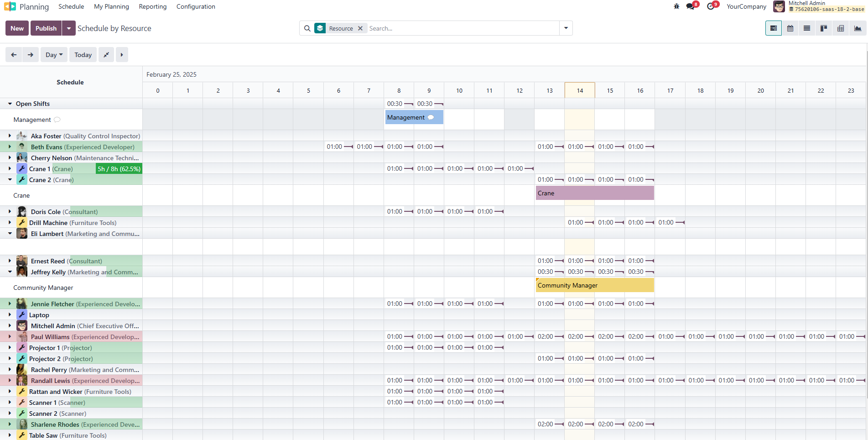Switch to the Graph view
Image resolution: width=868 pixels, height=440 pixels.
(858, 28)
